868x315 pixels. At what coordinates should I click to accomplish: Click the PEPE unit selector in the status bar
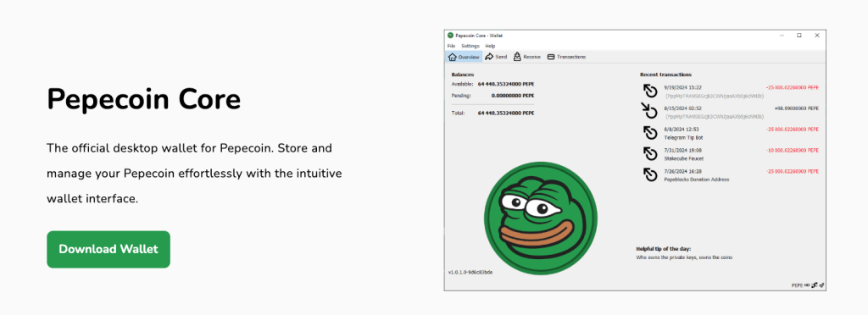point(797,285)
